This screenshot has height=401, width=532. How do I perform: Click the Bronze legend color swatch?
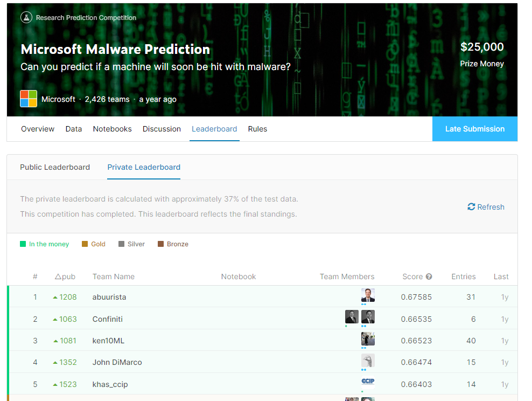click(x=160, y=244)
